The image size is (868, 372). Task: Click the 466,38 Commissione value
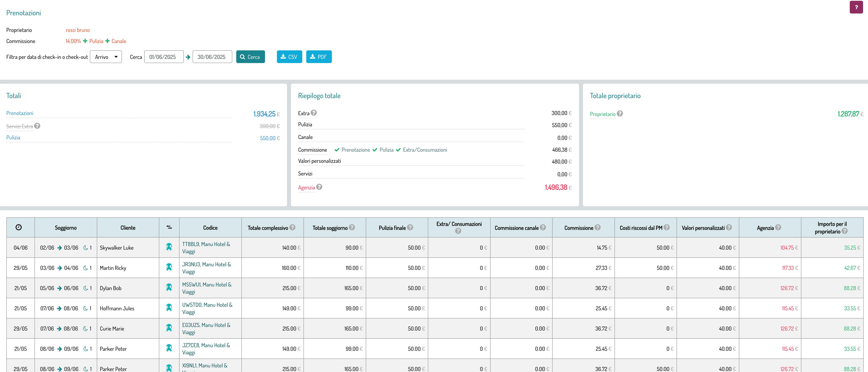click(x=560, y=150)
